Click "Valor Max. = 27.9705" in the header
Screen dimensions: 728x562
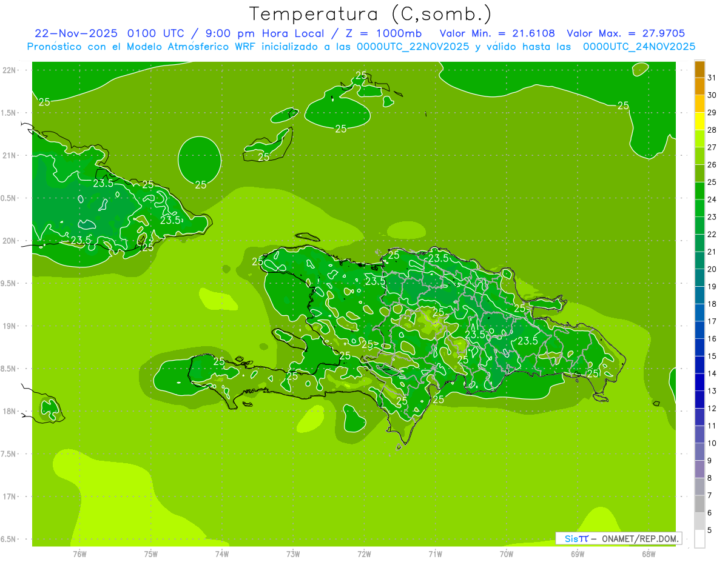coord(625,33)
